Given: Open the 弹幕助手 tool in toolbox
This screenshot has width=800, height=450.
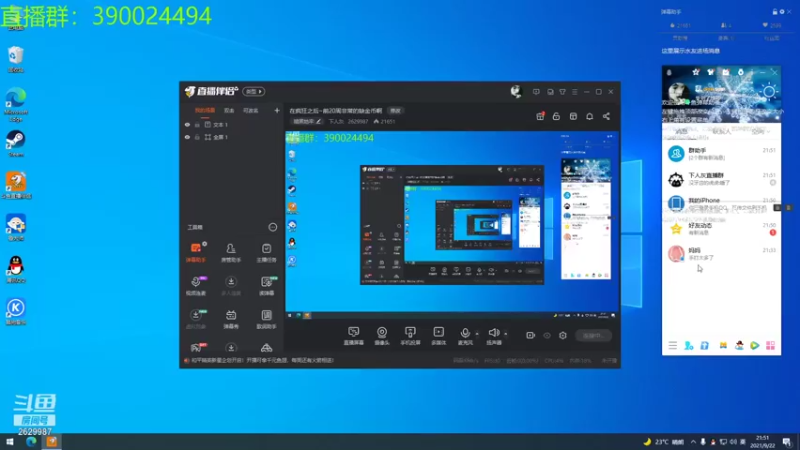Looking at the screenshot, I should pos(196,252).
